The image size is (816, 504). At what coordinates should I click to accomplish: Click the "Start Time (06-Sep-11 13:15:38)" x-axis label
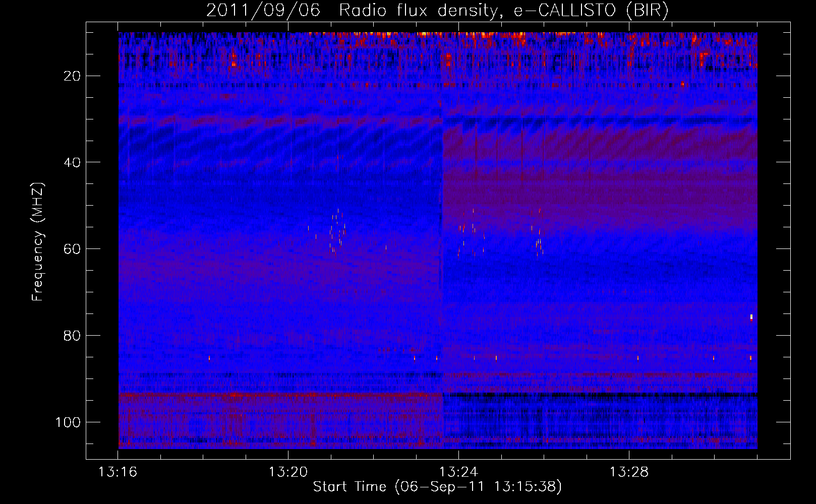437,486
